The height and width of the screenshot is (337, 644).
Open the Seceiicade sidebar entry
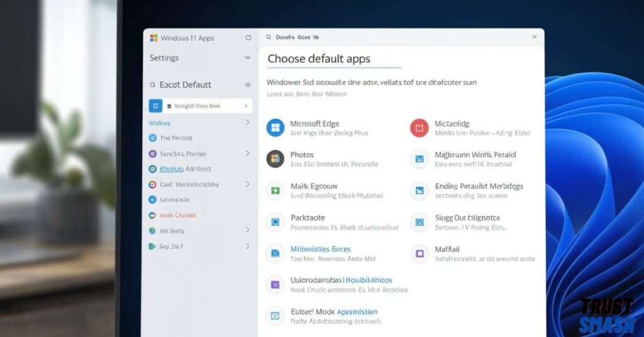click(x=175, y=199)
